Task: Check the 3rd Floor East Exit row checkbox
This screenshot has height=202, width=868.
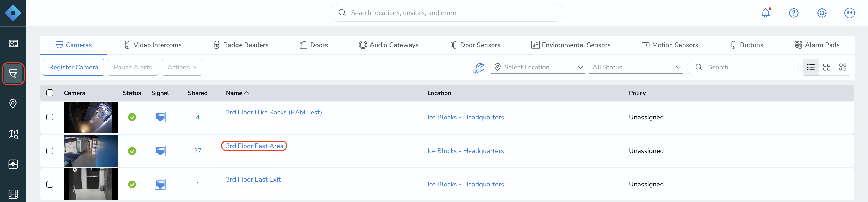Action: pos(50,184)
